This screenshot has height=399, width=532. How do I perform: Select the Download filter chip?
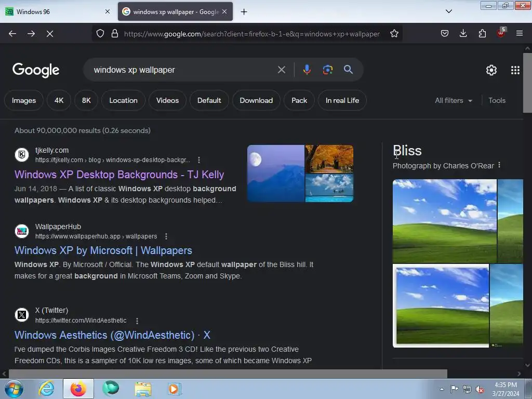pyautogui.click(x=256, y=100)
